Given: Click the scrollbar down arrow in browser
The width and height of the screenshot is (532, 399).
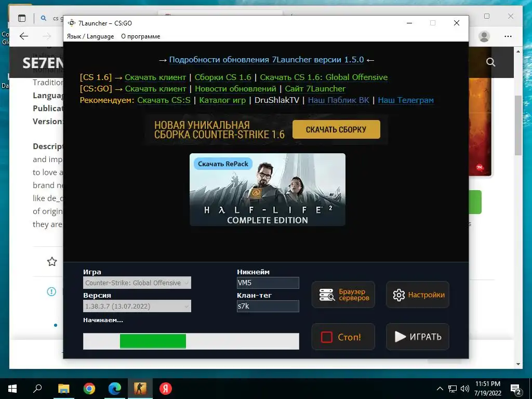Looking at the screenshot, I should tap(518, 364).
